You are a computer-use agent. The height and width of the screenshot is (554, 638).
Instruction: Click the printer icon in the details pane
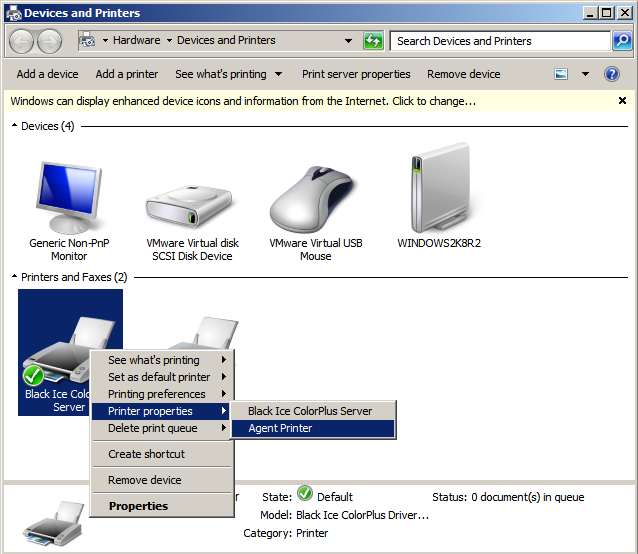click(x=53, y=524)
